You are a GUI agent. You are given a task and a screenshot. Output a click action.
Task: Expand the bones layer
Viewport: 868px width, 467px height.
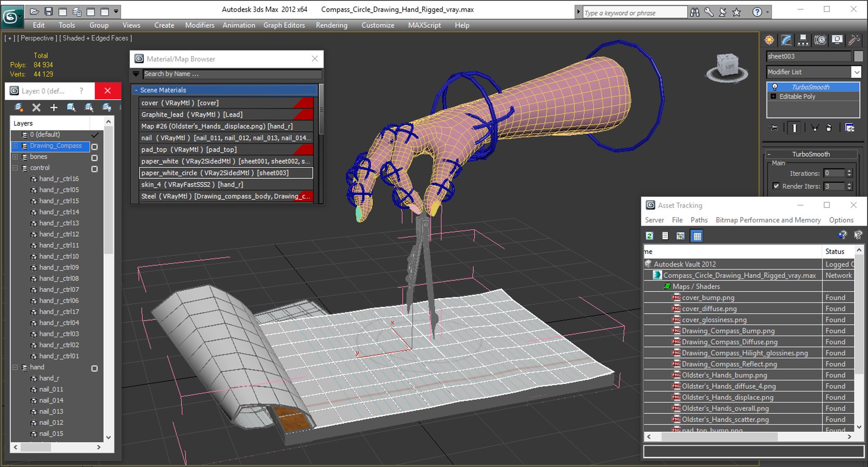pos(15,157)
